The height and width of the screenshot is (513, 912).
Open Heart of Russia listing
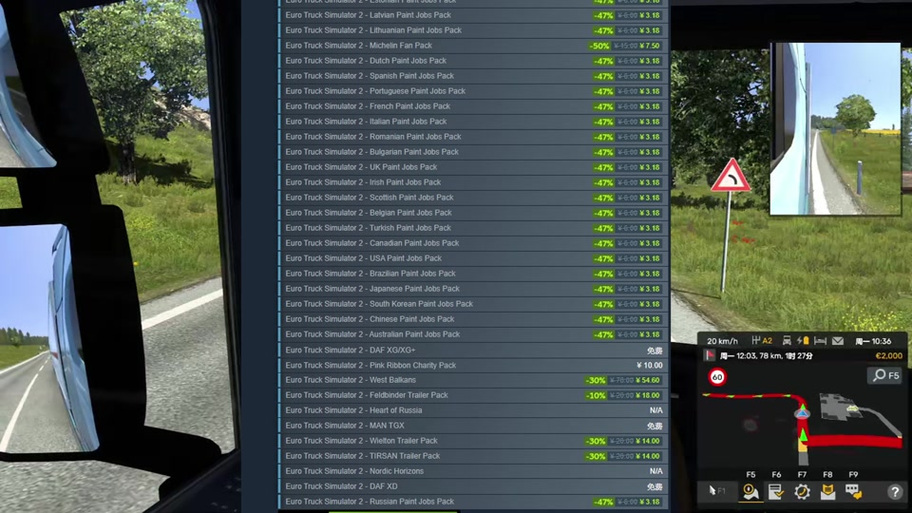click(x=473, y=410)
